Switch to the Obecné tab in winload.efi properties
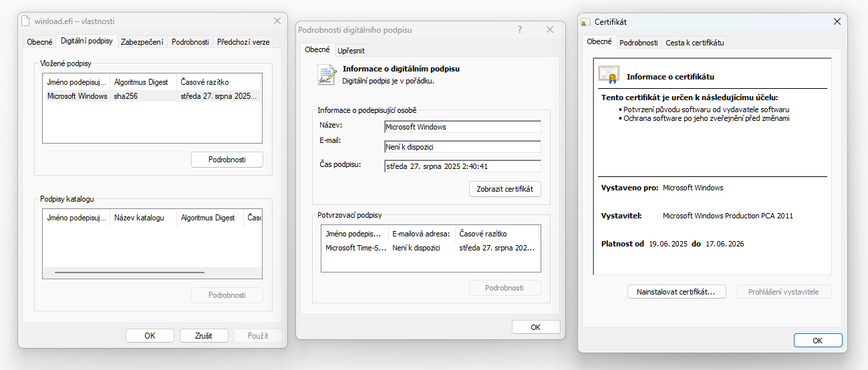The image size is (868, 370). (39, 41)
